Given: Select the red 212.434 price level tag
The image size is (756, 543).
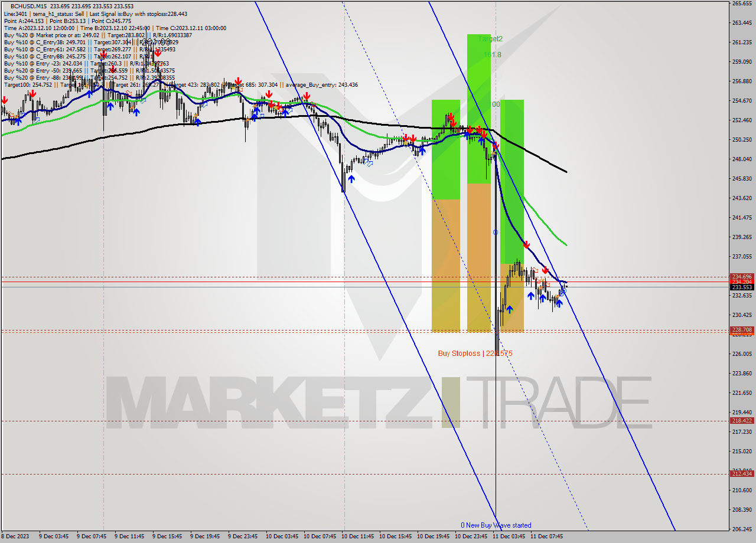Looking at the screenshot, I should click(742, 473).
